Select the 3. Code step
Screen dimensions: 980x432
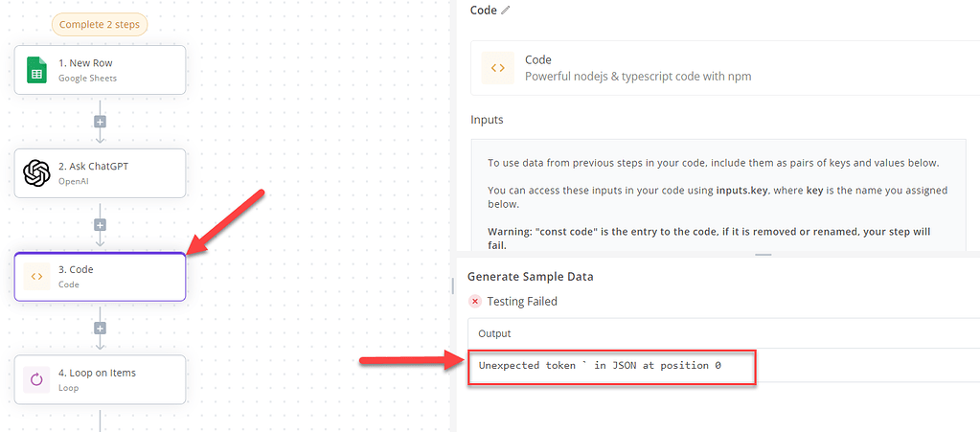pos(115,277)
